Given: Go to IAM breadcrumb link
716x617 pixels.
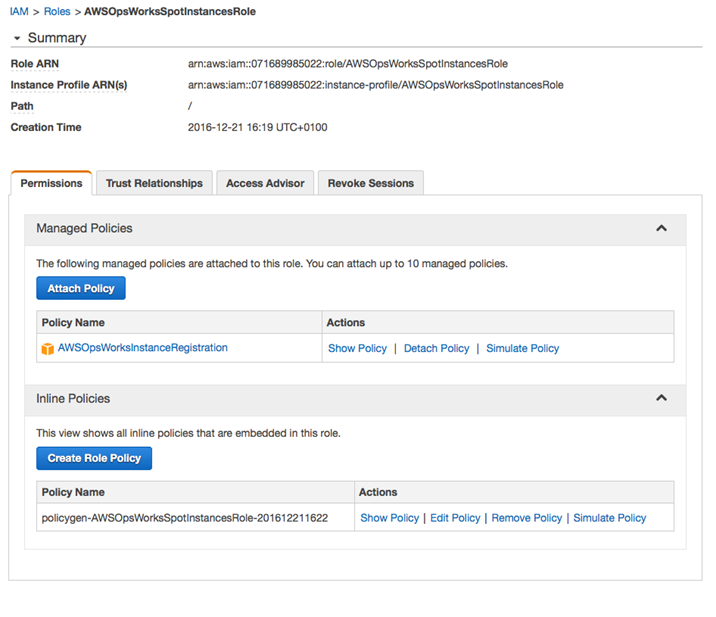Looking at the screenshot, I should [x=19, y=11].
